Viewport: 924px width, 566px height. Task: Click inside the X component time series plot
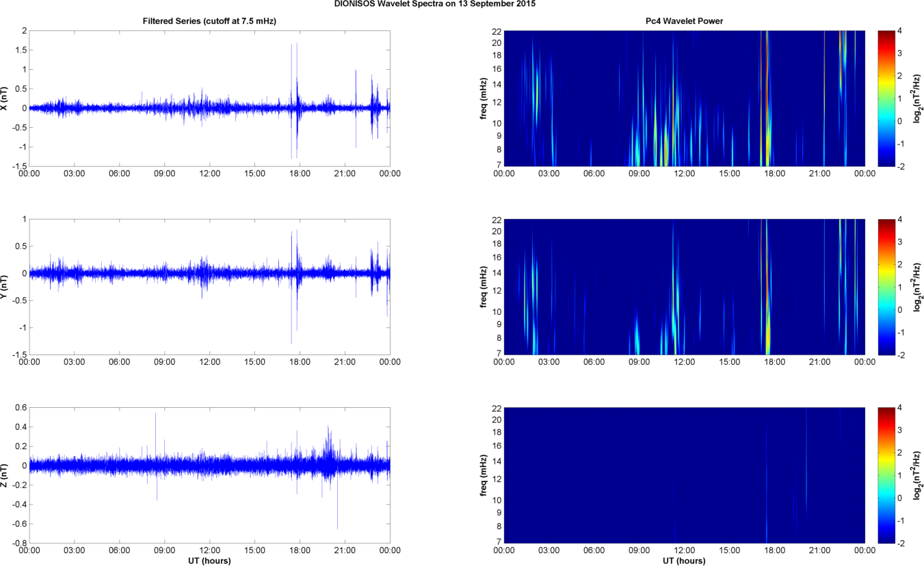(x=209, y=98)
